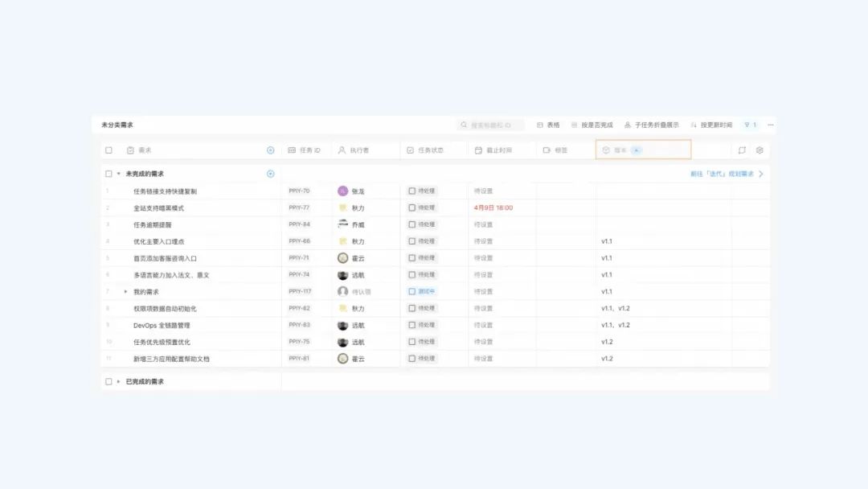The height and width of the screenshot is (489, 868).
Task: Click the task search input field
Action: point(492,125)
